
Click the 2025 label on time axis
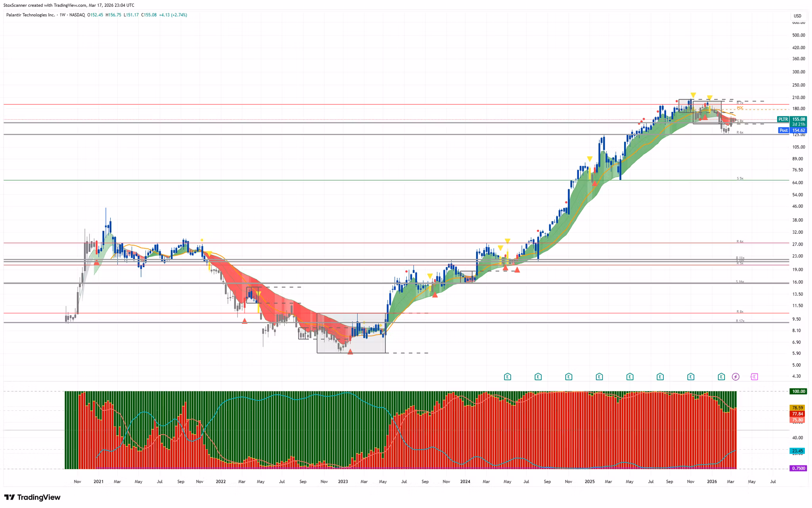tap(590, 481)
